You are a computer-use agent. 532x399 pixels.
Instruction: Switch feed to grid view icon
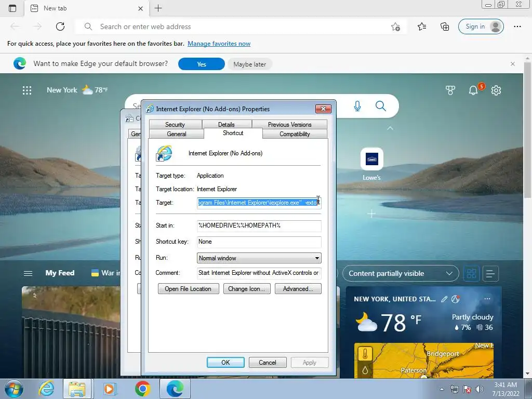[x=471, y=273]
